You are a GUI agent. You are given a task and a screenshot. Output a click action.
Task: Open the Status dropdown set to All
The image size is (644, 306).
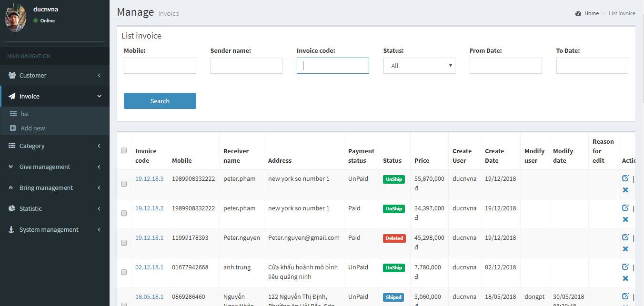tap(419, 66)
